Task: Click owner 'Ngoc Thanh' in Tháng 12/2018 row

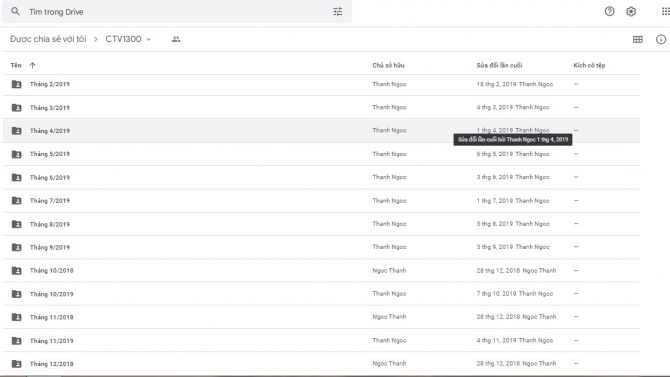Action: [x=389, y=363]
